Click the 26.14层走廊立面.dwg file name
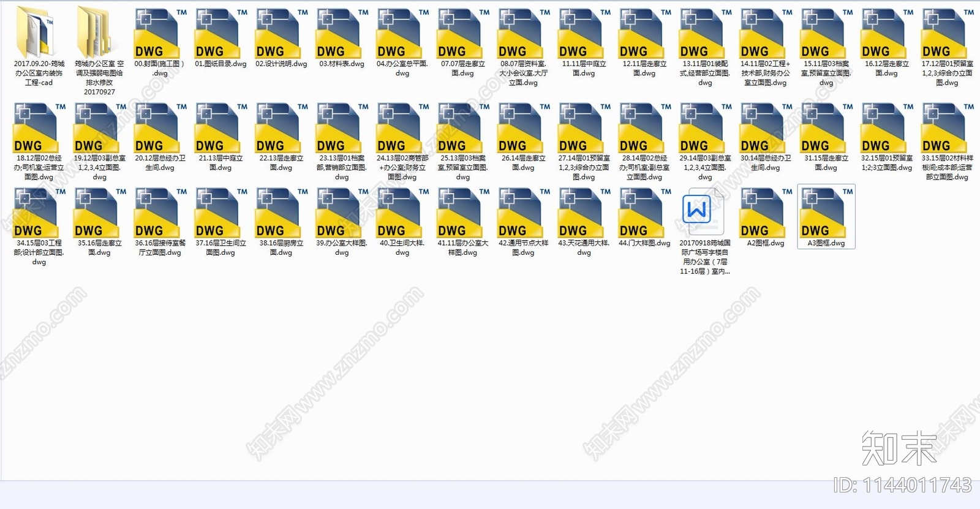The image size is (980, 509). (524, 162)
